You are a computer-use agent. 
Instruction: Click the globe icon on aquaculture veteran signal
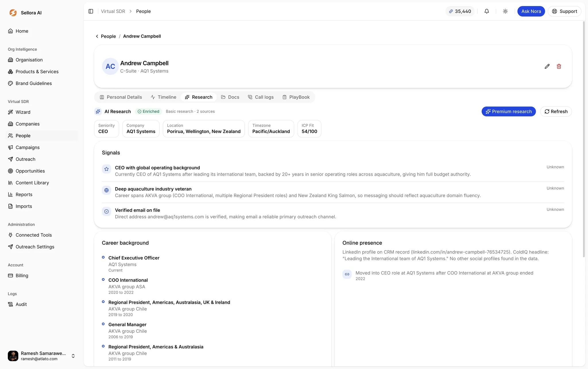click(107, 190)
